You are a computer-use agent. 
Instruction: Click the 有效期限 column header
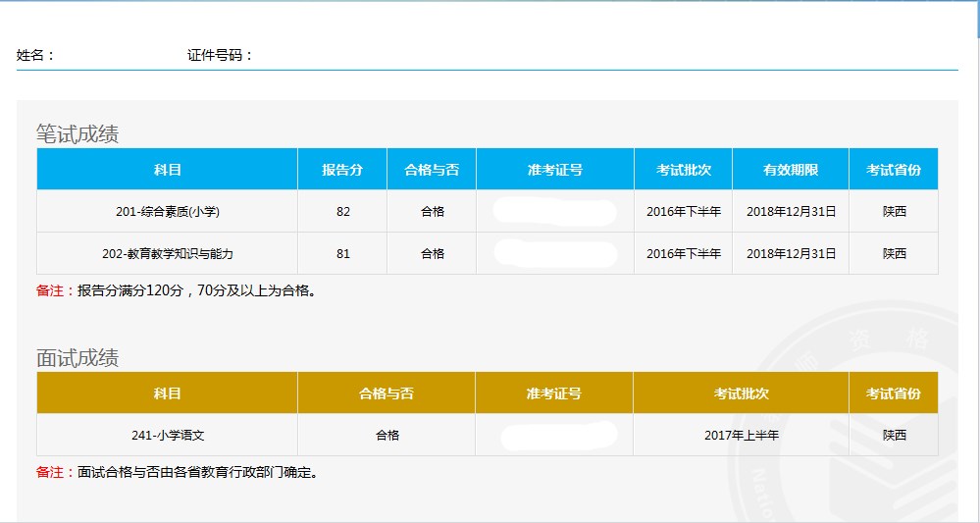point(791,170)
